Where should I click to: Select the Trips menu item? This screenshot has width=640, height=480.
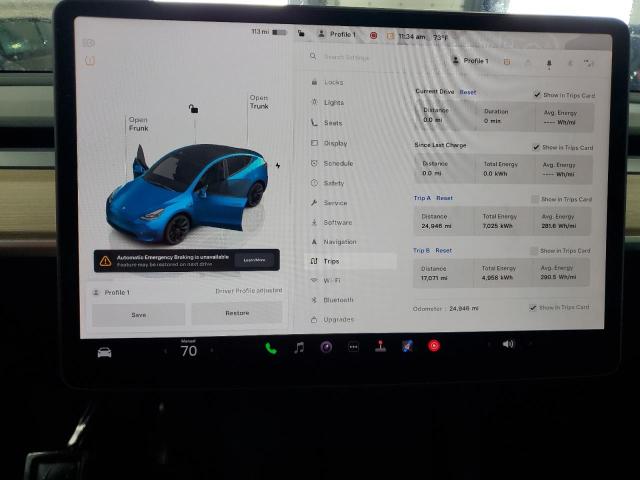pos(351,261)
